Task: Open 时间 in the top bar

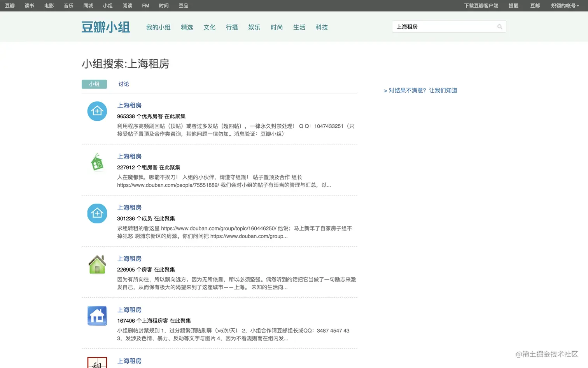Action: 164,5
